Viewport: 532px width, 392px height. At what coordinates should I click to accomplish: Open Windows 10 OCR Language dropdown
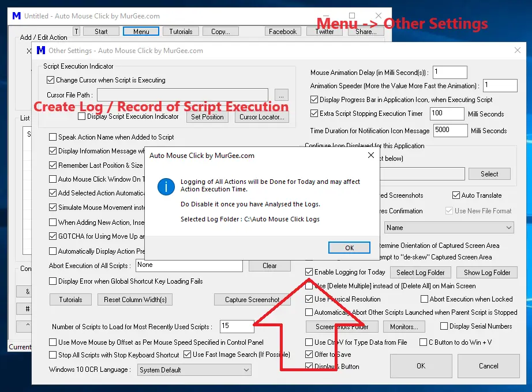pos(194,370)
